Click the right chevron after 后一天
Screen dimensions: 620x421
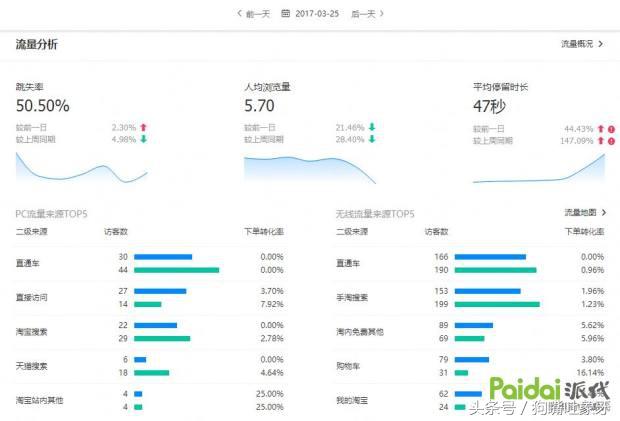[x=382, y=13]
